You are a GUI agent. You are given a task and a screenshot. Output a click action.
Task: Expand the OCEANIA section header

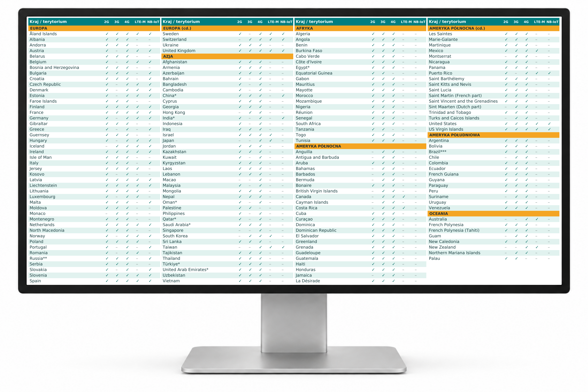pos(493,213)
